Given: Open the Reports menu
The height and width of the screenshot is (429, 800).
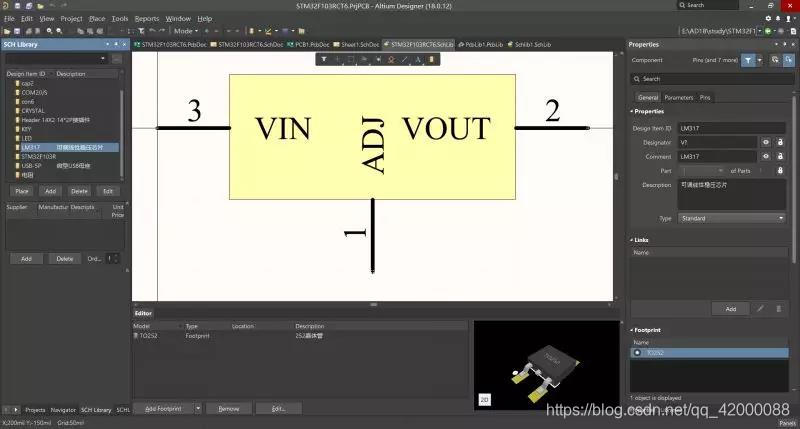Looking at the screenshot, I should pyautogui.click(x=147, y=18).
